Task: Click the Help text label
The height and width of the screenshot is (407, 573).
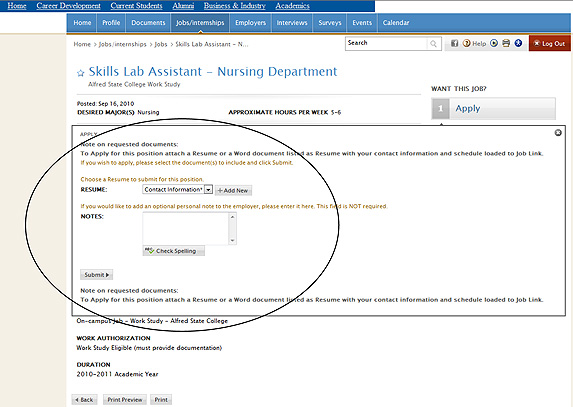Action: point(479,43)
